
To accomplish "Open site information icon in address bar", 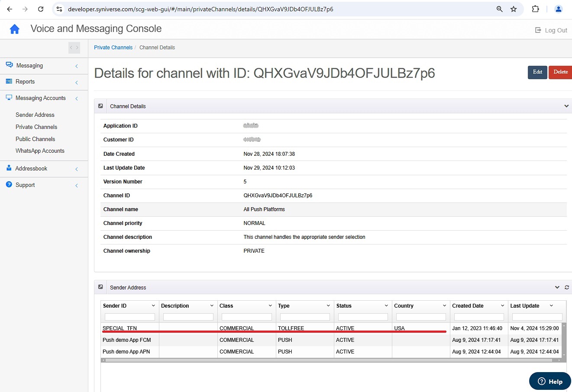I will click(60, 9).
